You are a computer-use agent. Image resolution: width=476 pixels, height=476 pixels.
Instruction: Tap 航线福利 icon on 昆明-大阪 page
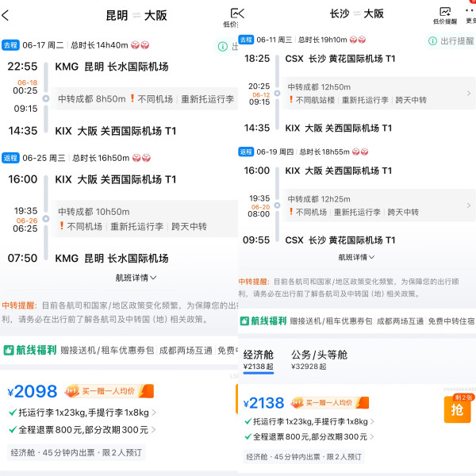click(9, 351)
